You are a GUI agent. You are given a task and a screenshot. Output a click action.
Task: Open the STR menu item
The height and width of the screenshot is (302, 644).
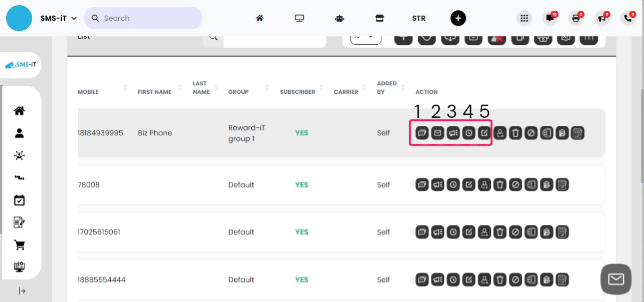coord(419,18)
